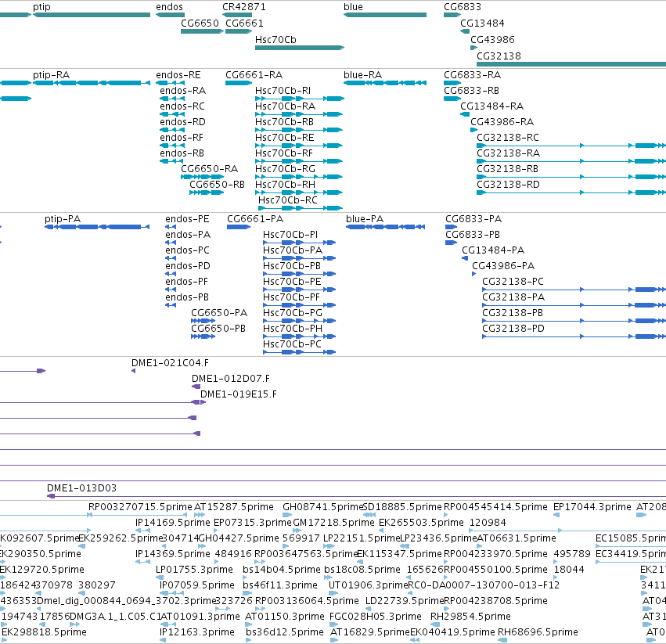This screenshot has width=666, height=644.
Task: Open the CG13484-PA protein feature
Action: point(465,258)
